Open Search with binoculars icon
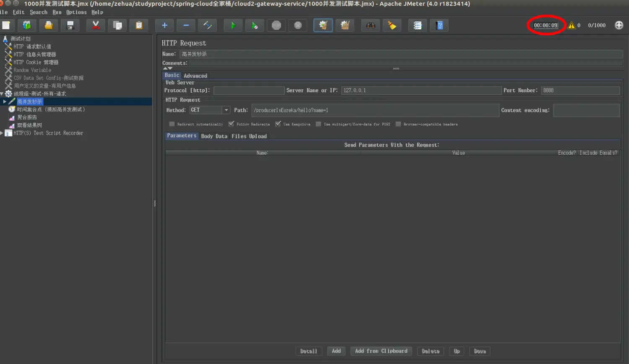Image resolution: width=629 pixels, height=364 pixels. pyautogui.click(x=371, y=25)
